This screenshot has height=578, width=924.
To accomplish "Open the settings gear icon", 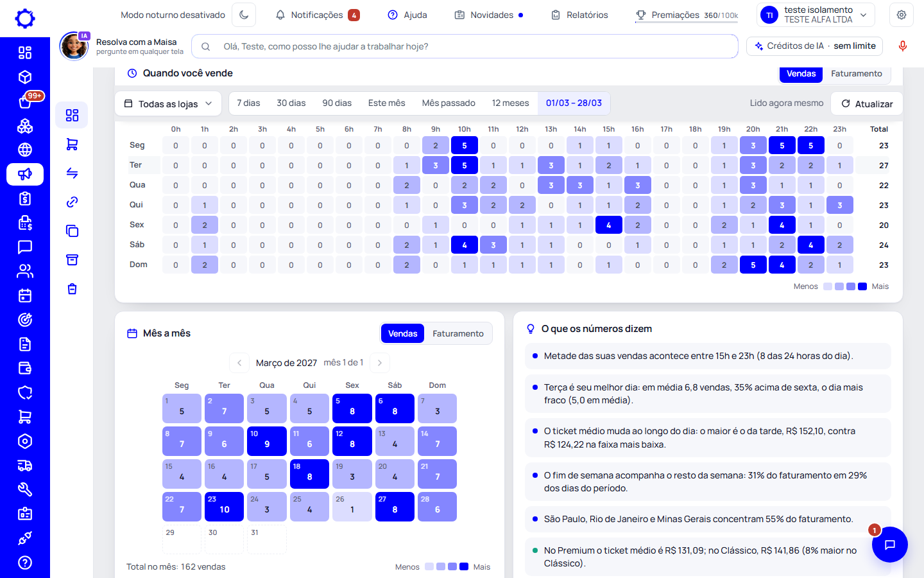I will 902,15.
